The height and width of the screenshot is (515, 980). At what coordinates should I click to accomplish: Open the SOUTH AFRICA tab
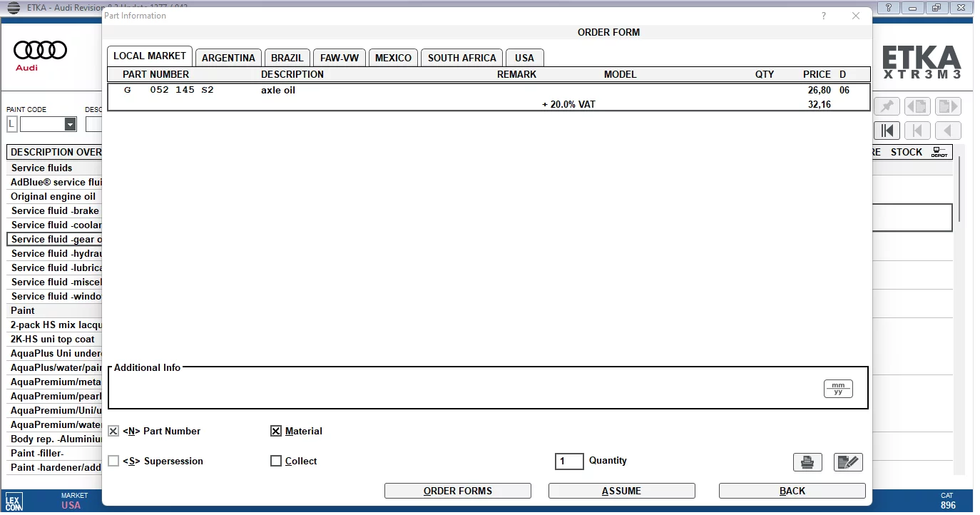click(x=461, y=58)
